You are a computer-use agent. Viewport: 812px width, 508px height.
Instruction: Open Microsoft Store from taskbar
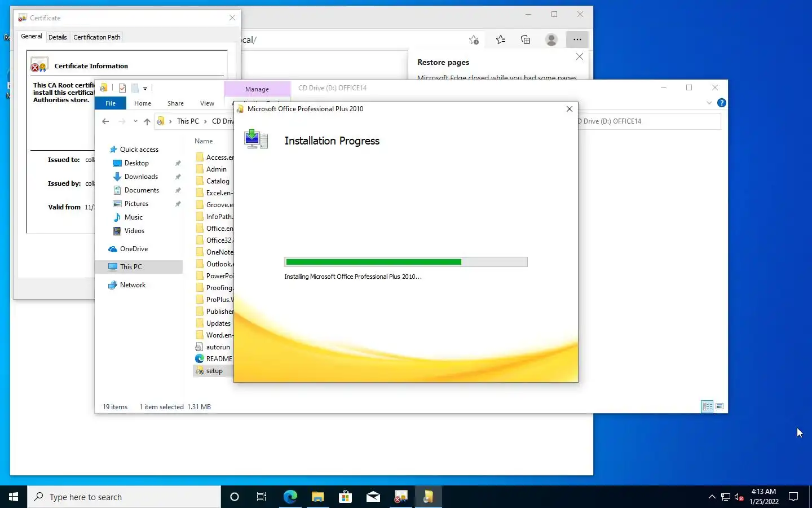coord(345,497)
